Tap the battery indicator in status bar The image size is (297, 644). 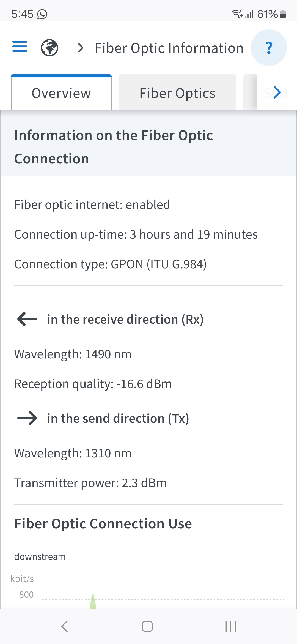click(x=283, y=14)
